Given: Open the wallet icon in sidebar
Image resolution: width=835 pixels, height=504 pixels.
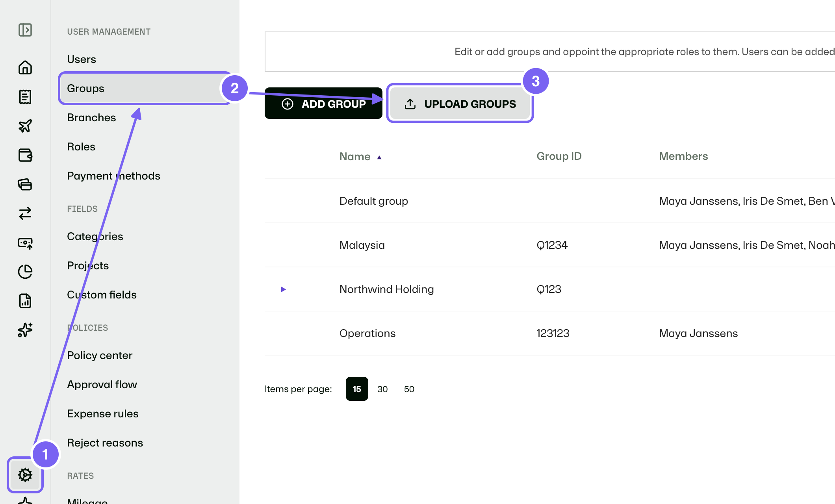Looking at the screenshot, I should click(x=25, y=155).
